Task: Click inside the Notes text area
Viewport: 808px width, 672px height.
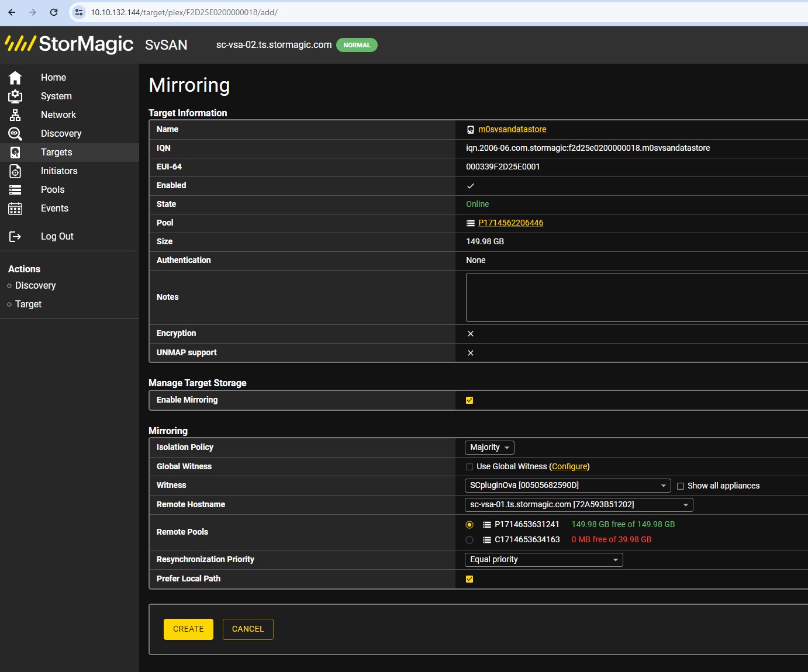Action: click(x=637, y=297)
